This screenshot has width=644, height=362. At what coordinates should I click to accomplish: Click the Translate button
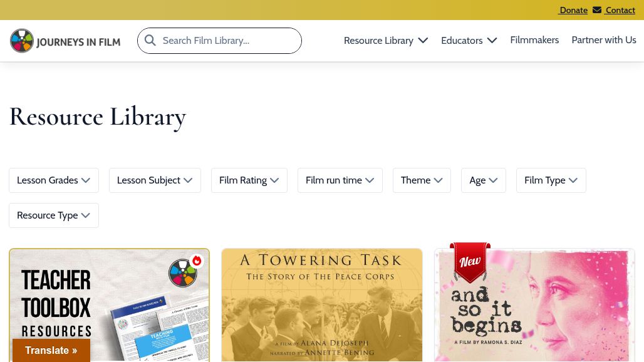pyautogui.click(x=51, y=350)
